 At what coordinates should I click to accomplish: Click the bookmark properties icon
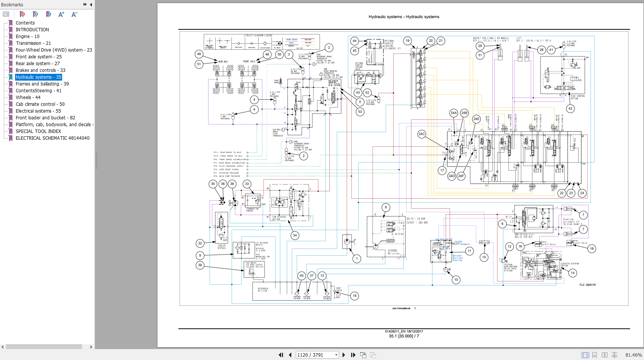49,14
